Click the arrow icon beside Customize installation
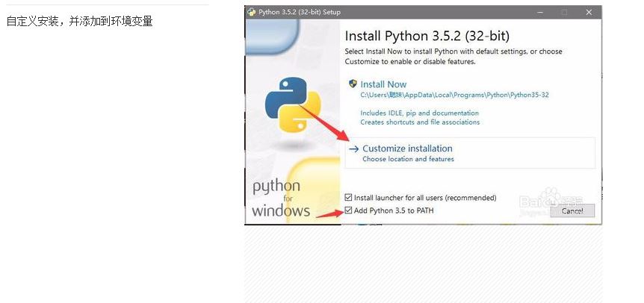644x303 pixels. click(x=353, y=149)
